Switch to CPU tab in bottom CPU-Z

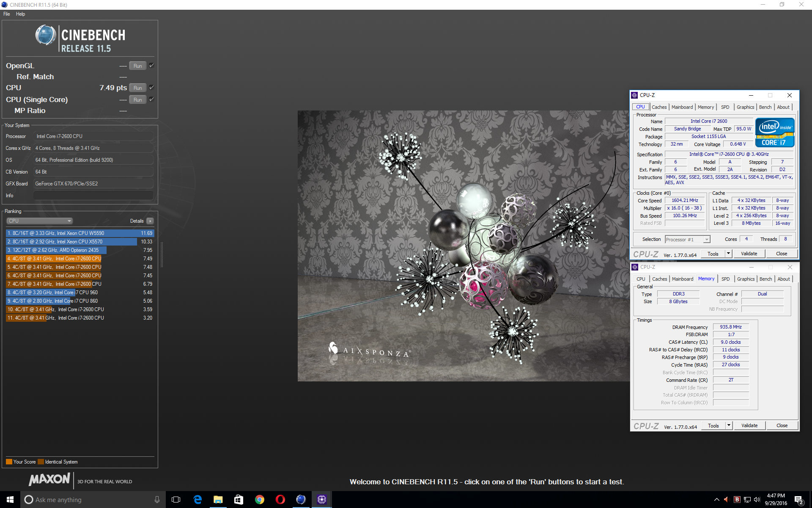tap(641, 279)
